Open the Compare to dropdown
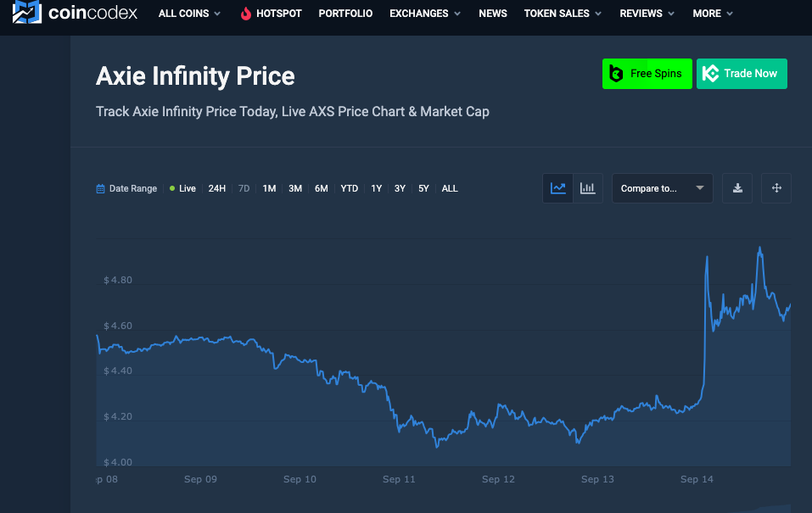Image resolution: width=812 pixels, height=513 pixels. (x=663, y=188)
